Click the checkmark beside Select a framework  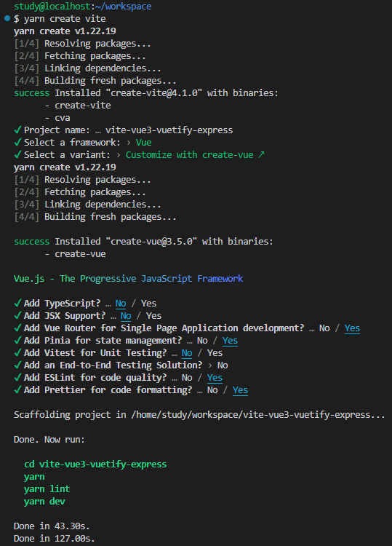pos(17,143)
